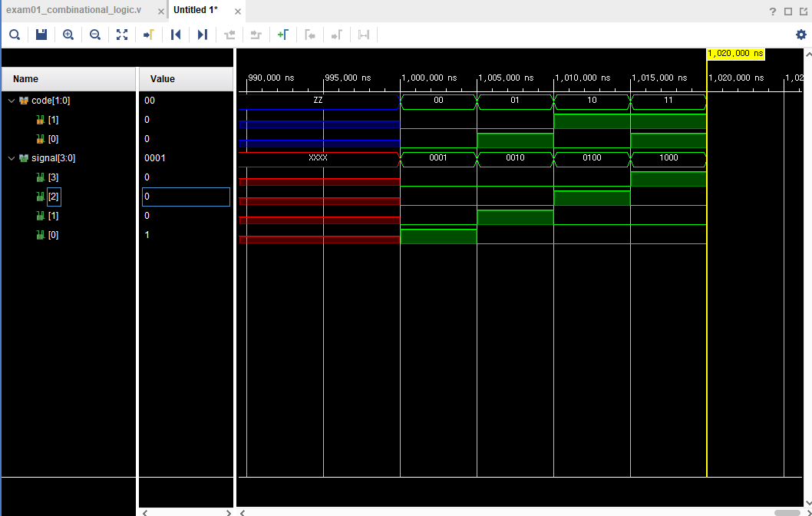Zoom in on the waveform

click(x=68, y=35)
